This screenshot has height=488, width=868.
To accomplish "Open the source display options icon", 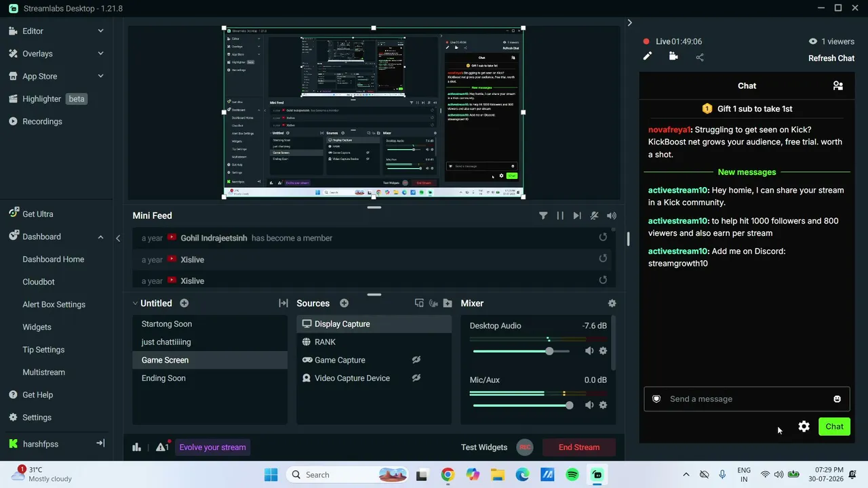I will (x=419, y=303).
